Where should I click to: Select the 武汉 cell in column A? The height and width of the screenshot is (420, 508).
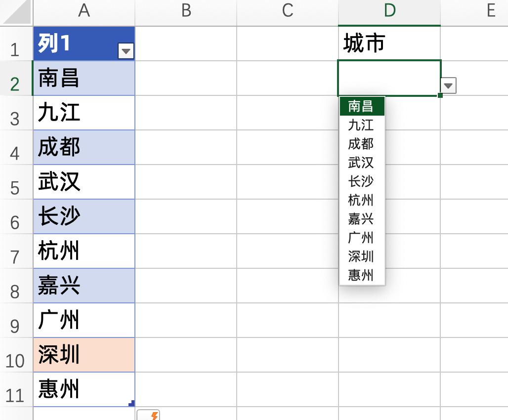click(x=84, y=182)
